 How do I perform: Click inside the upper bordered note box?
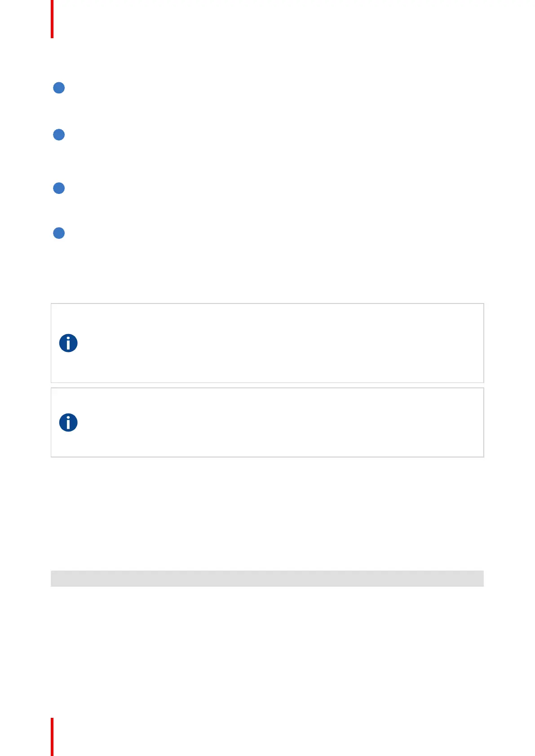point(267,343)
